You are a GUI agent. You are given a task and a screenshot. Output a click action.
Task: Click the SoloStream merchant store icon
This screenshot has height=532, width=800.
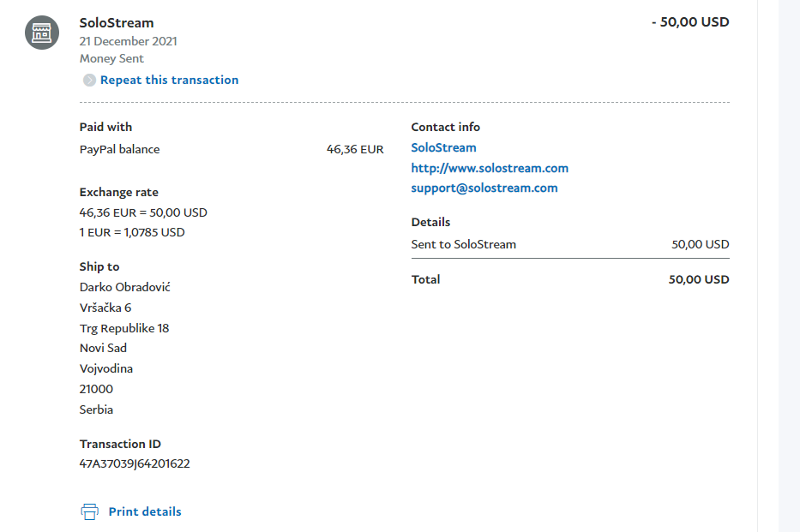(42, 33)
